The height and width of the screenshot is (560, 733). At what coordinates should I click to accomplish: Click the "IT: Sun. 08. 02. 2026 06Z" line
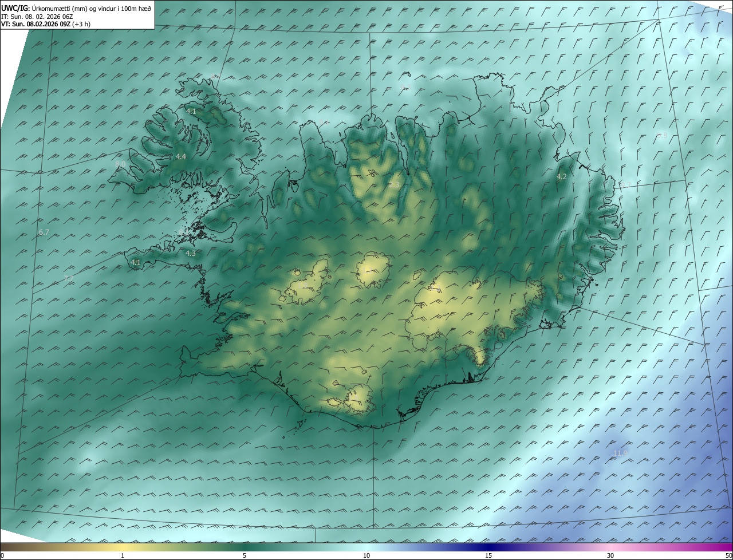tap(37, 17)
